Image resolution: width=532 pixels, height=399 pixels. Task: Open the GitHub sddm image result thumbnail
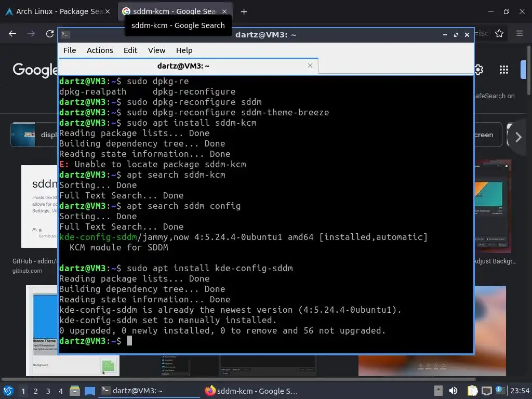click(x=39, y=206)
